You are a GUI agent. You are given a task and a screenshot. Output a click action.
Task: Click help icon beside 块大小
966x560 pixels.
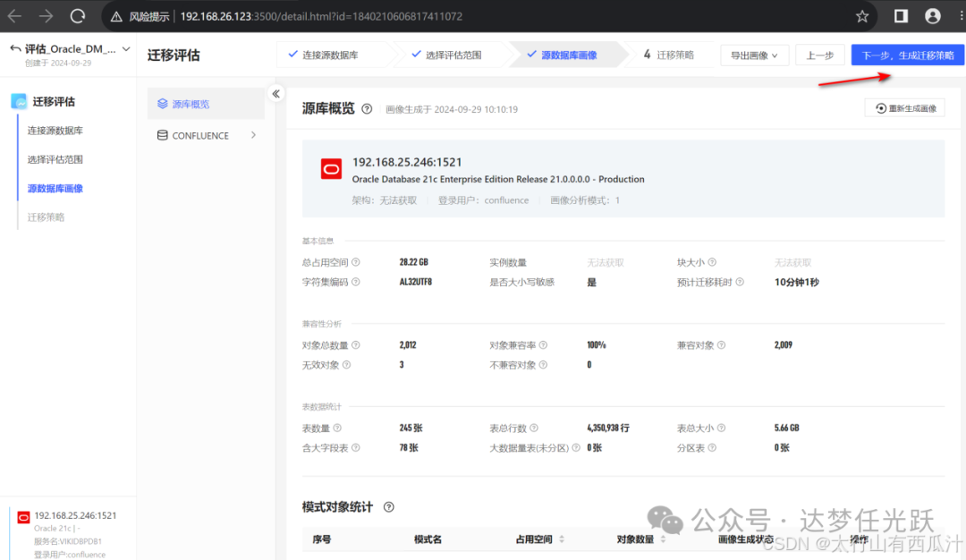[x=712, y=262]
